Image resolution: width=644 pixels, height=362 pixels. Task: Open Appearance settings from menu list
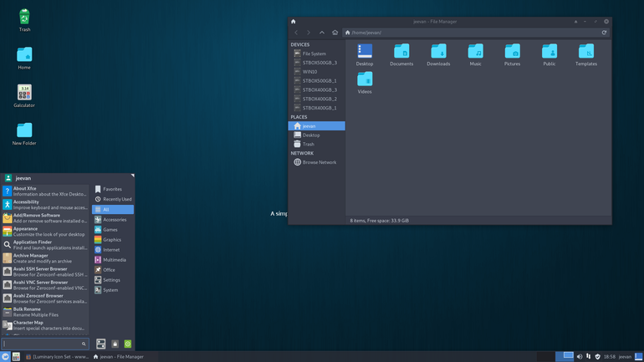(x=45, y=232)
